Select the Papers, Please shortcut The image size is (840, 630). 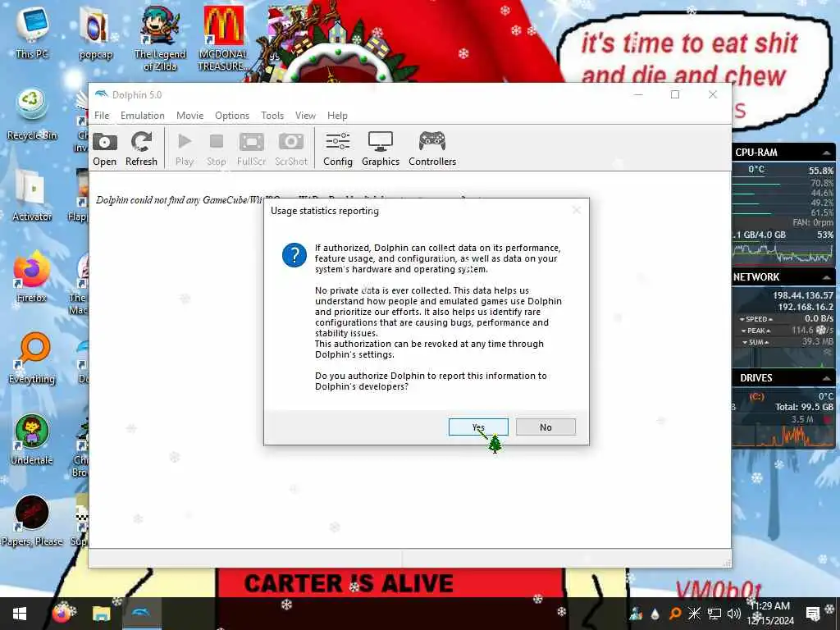point(32,521)
